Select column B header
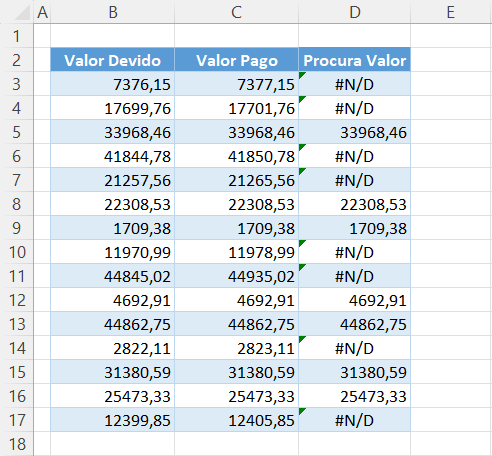 point(113,12)
